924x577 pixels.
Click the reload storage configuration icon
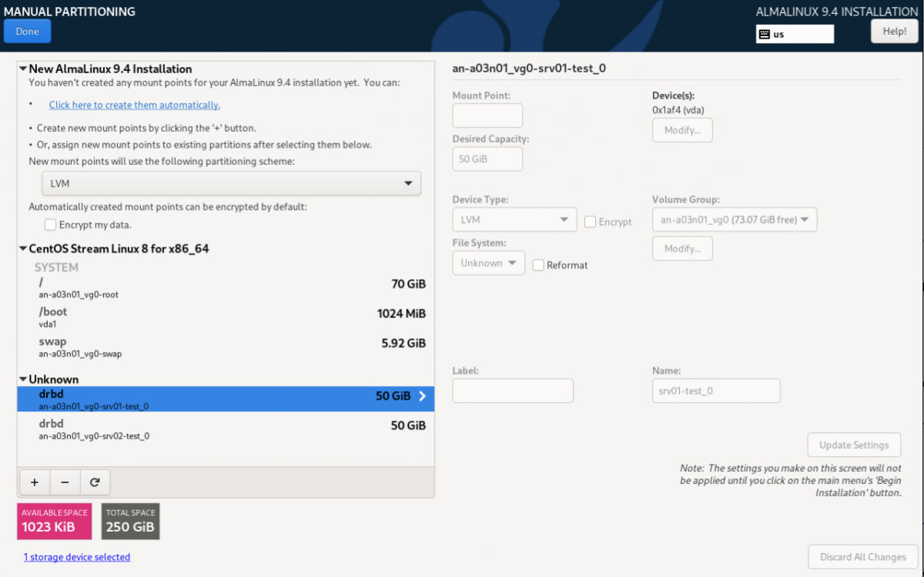coord(95,482)
